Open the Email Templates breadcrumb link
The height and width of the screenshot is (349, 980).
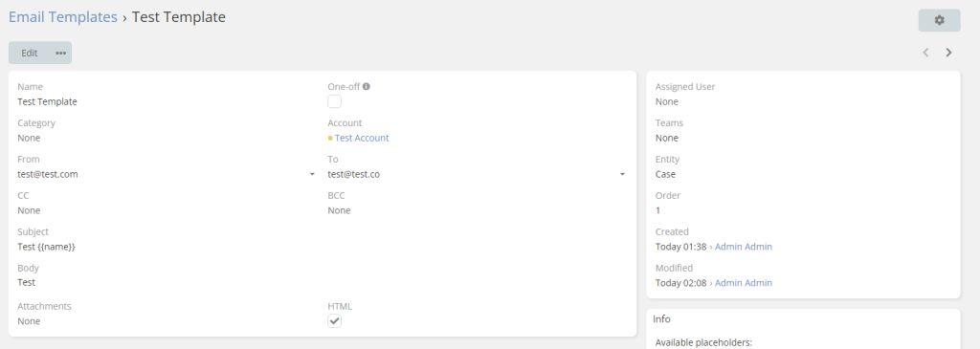tap(63, 17)
